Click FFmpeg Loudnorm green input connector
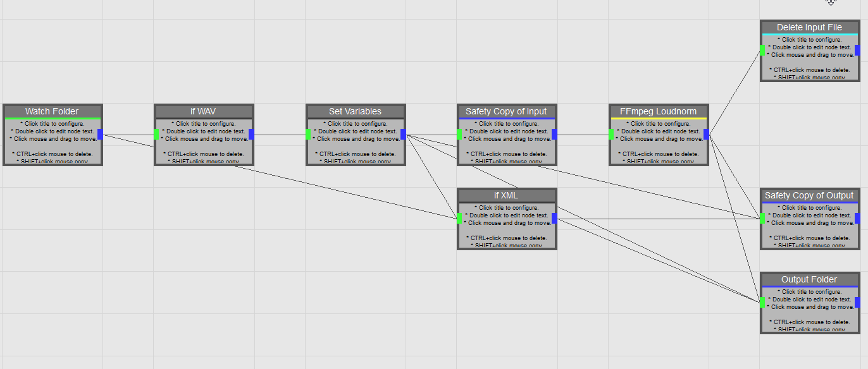Screen dimensions: 868x369 611,134
